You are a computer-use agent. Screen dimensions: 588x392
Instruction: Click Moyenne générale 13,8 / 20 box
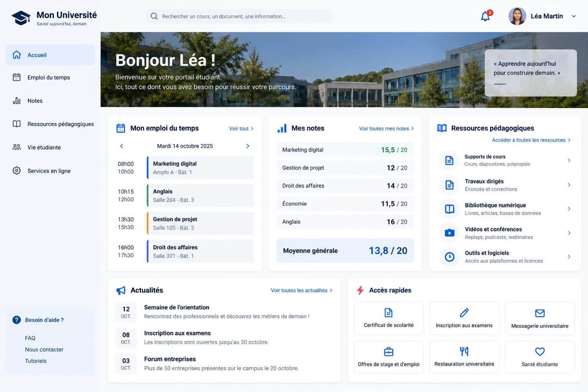click(x=345, y=251)
